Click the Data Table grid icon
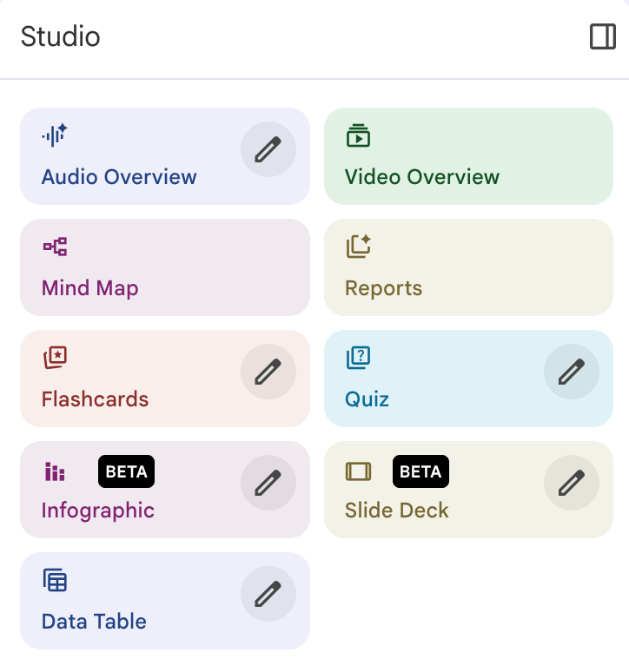Screen dimensions: 629x672 coord(55,580)
